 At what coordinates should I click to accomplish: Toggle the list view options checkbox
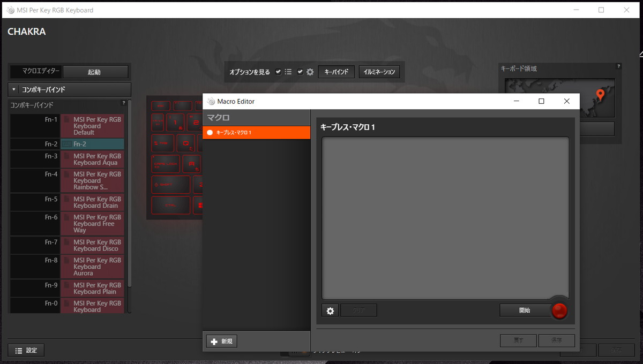point(278,72)
